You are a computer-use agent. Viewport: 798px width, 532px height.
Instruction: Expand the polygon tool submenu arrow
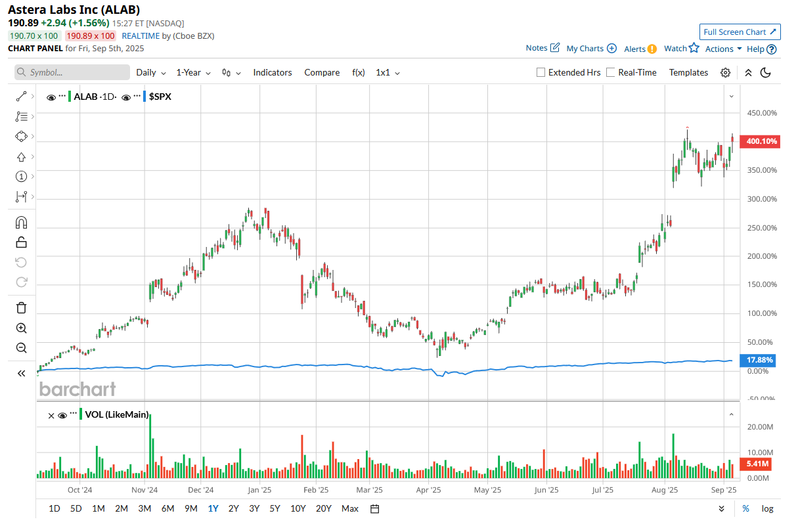coord(33,137)
